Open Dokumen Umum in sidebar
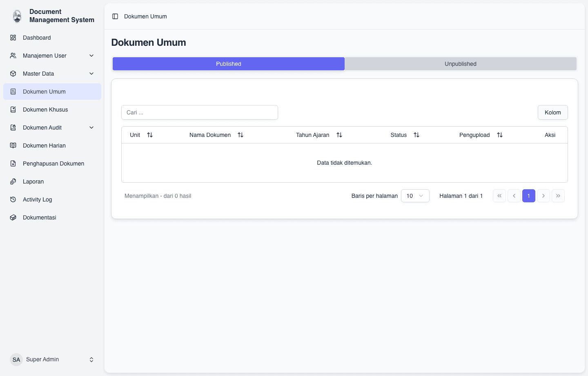 (x=52, y=92)
